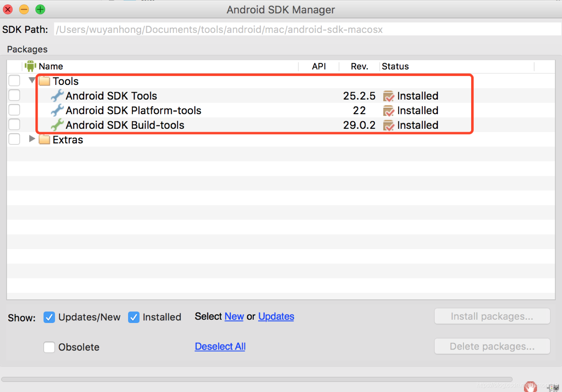Click the Android SDK Platform-tools wrench icon

pyautogui.click(x=57, y=110)
